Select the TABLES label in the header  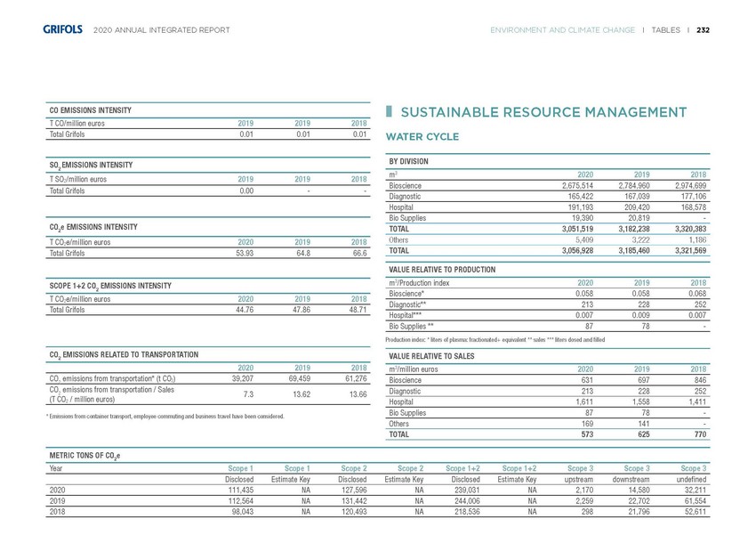click(x=665, y=30)
